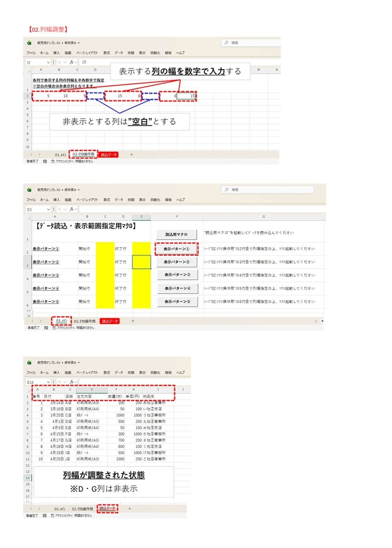Expand the Name Box dropdown showing I2
The image size is (392, 548).
tap(48, 62)
